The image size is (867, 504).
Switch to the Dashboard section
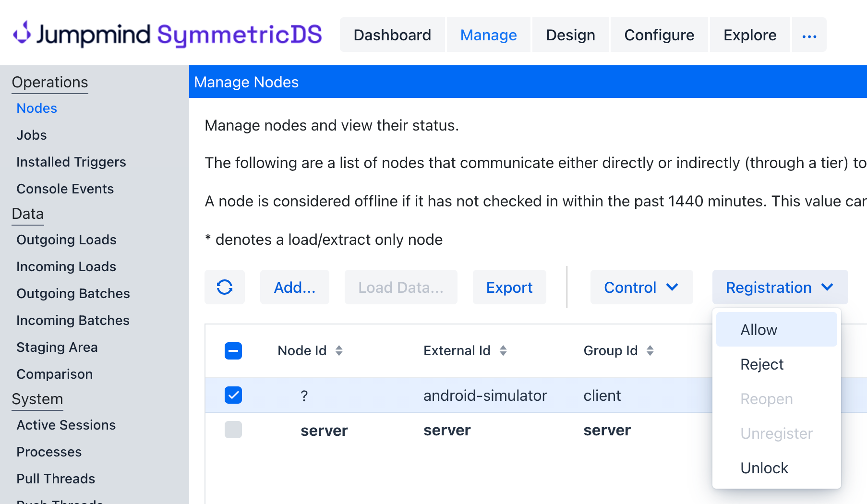pos(392,35)
